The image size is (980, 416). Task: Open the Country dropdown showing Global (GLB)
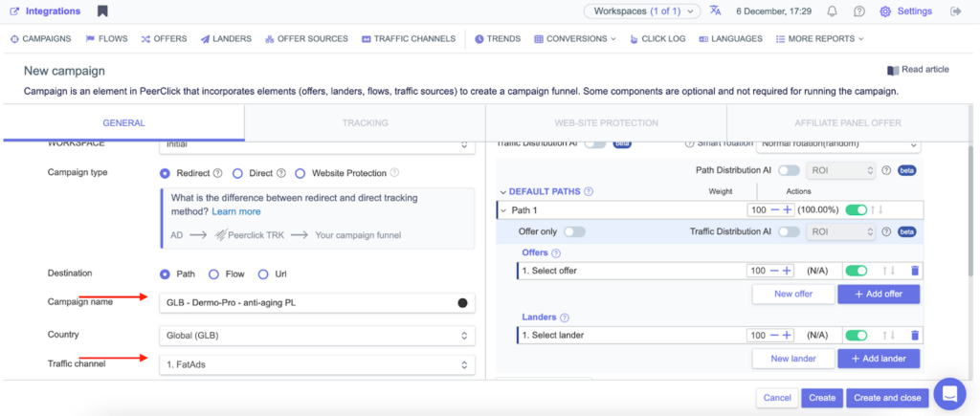[316, 336]
